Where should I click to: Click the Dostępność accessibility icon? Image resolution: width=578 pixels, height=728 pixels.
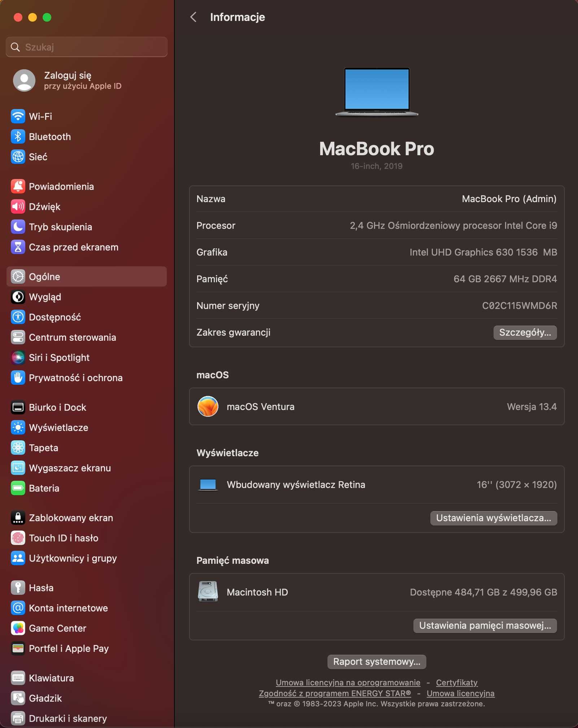(x=18, y=317)
